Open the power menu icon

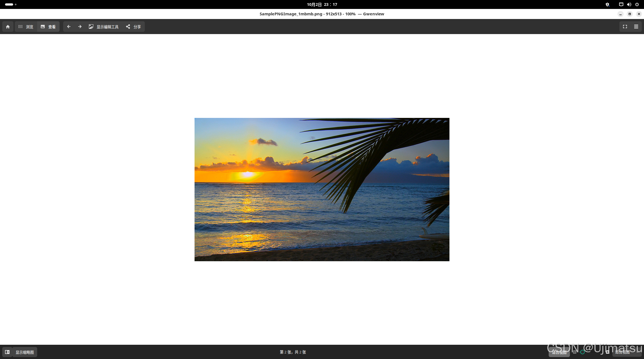(x=637, y=4)
